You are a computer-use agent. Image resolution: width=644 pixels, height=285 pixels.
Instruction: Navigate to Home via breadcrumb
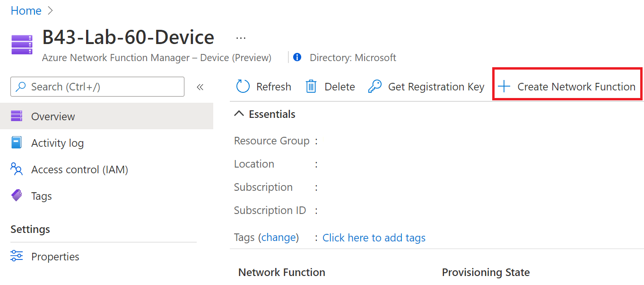coord(26,10)
